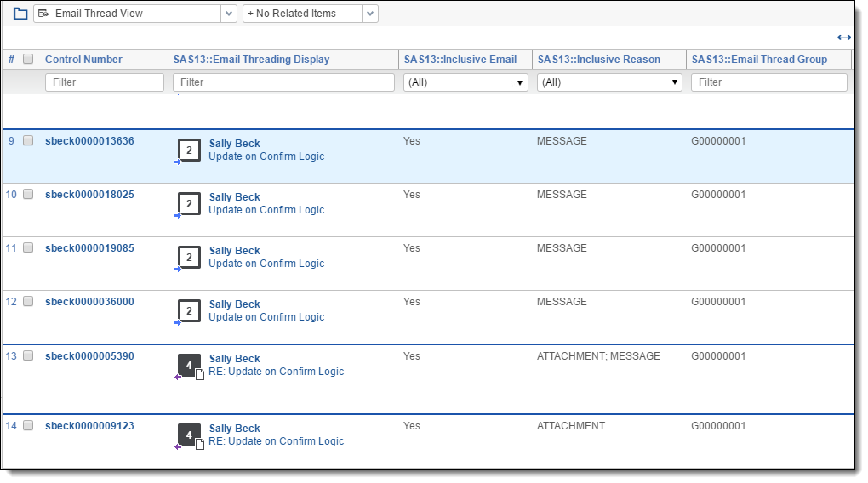Click the column width resize arrows icon

[x=843, y=37]
